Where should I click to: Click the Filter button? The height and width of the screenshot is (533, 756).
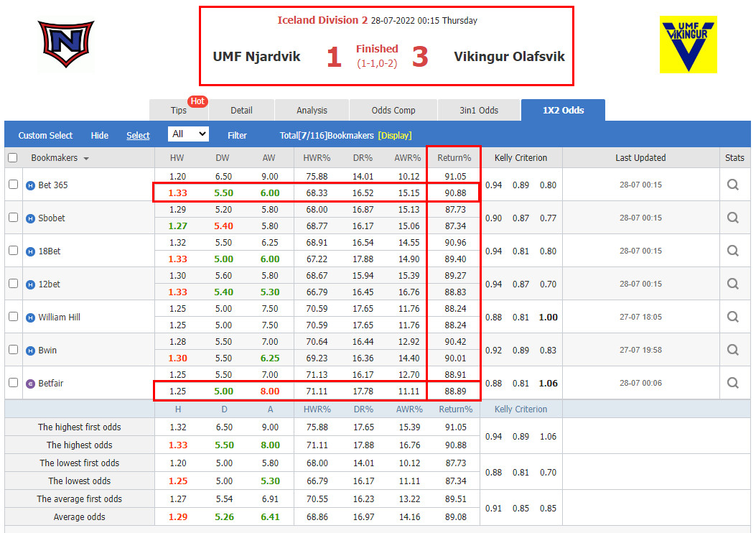237,136
